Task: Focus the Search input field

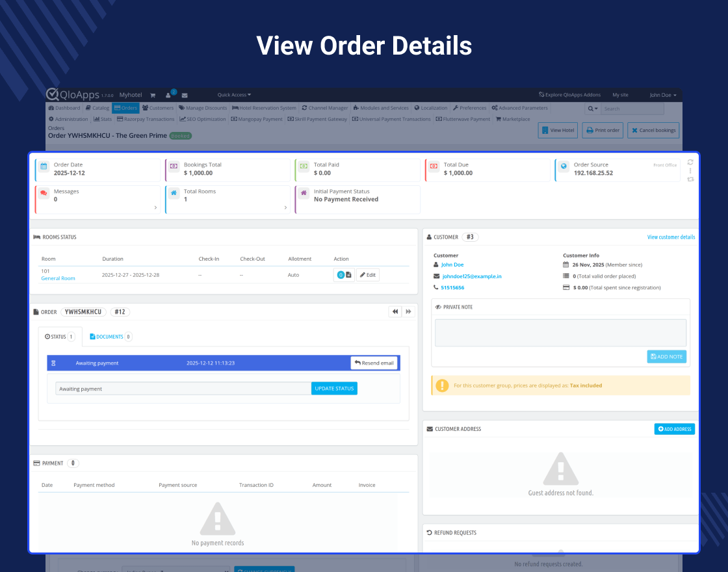Action: coord(632,109)
